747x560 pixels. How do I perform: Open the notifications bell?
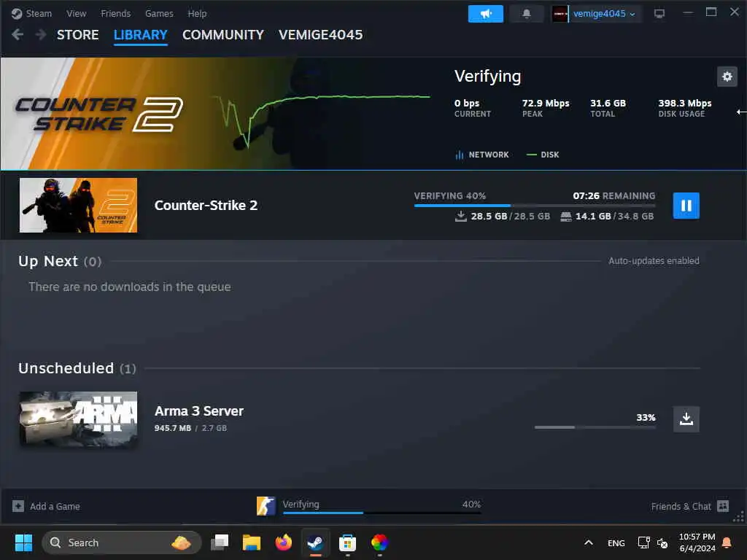(x=527, y=14)
